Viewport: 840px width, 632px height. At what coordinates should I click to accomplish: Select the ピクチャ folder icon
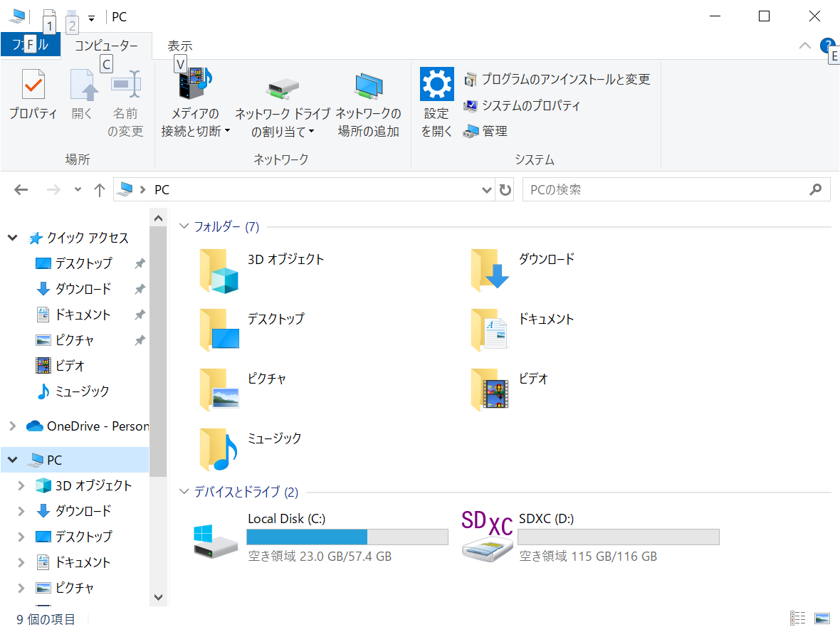(x=219, y=390)
